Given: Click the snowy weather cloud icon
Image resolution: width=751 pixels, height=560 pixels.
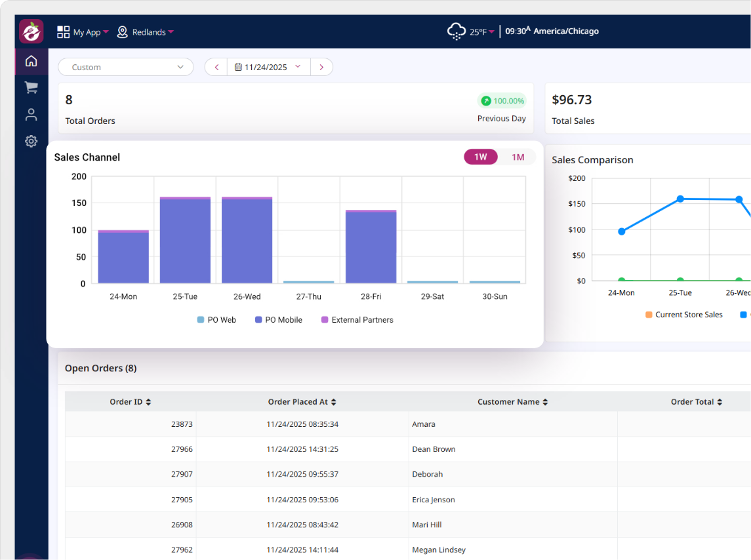Looking at the screenshot, I should (x=457, y=31).
